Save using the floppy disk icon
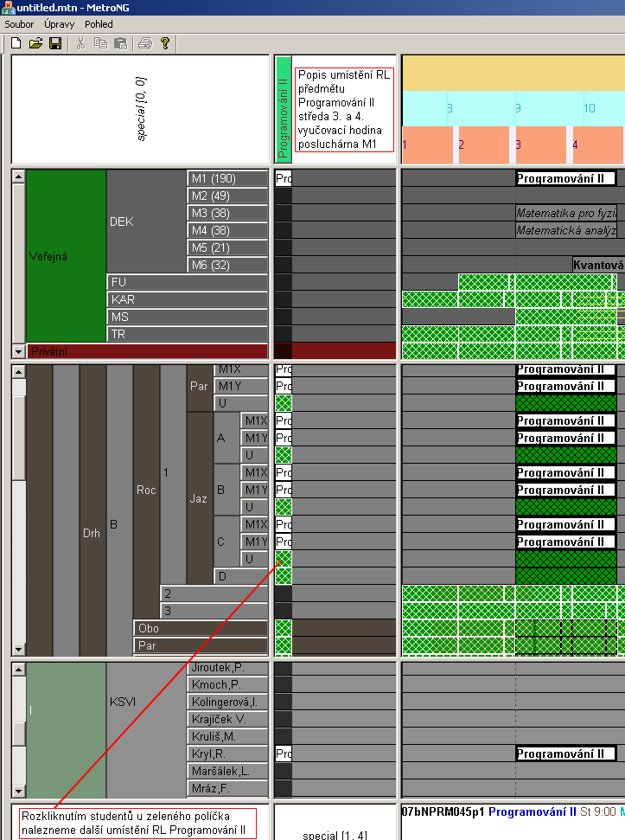Screen dimensions: 625x840 (54, 42)
